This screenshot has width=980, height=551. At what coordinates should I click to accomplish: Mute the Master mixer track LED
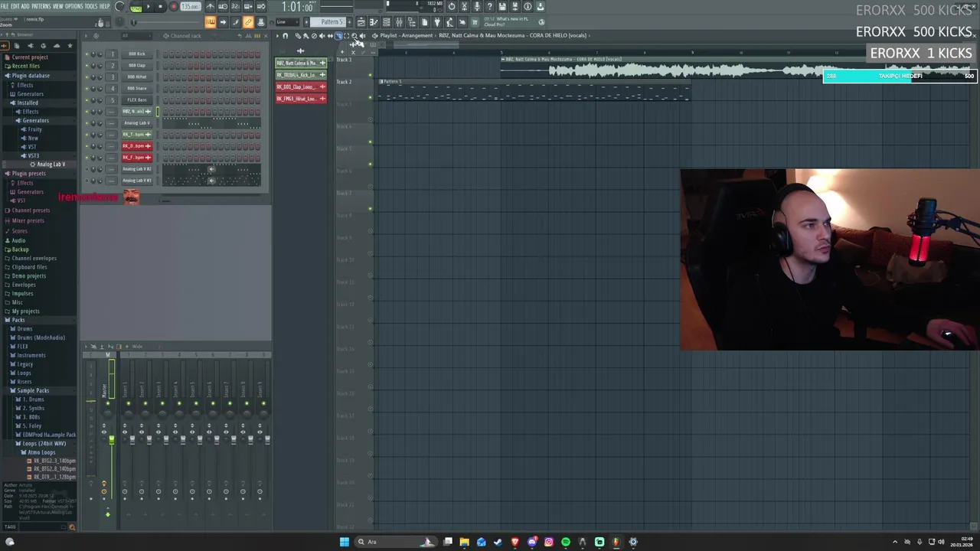108,402
